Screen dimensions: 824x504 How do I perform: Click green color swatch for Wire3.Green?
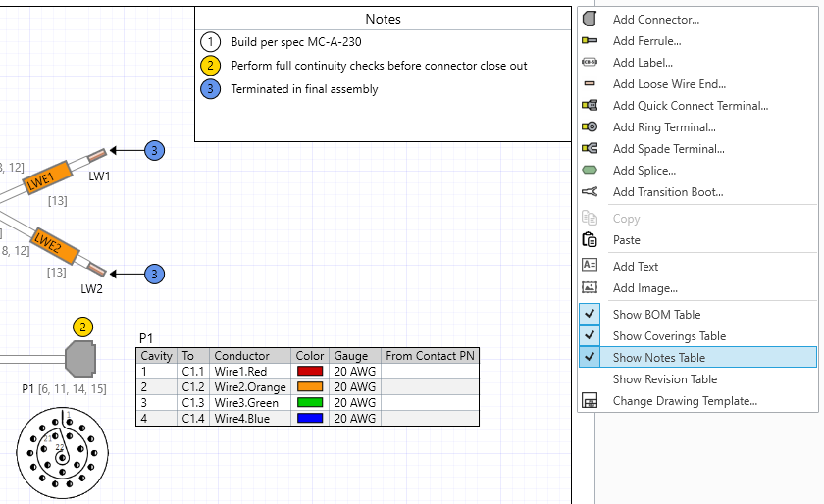(x=310, y=403)
